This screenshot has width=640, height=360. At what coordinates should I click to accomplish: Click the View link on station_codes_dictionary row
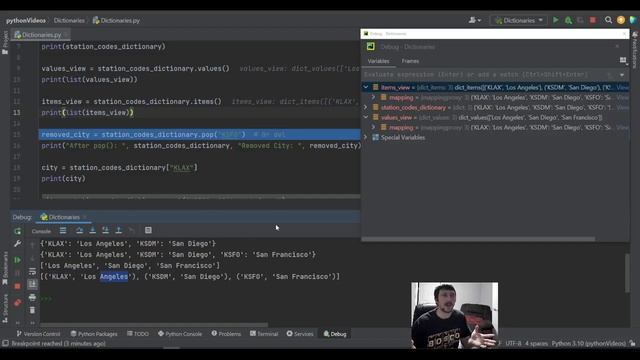622,107
